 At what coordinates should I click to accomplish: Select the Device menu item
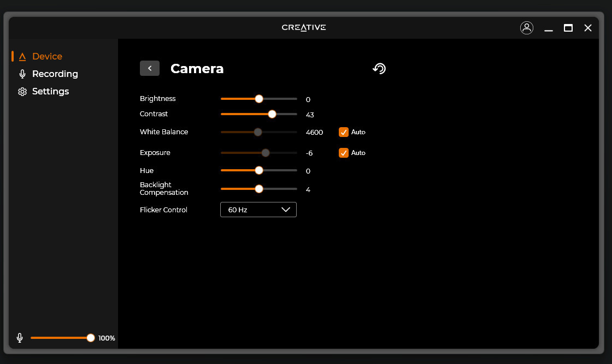click(x=47, y=56)
